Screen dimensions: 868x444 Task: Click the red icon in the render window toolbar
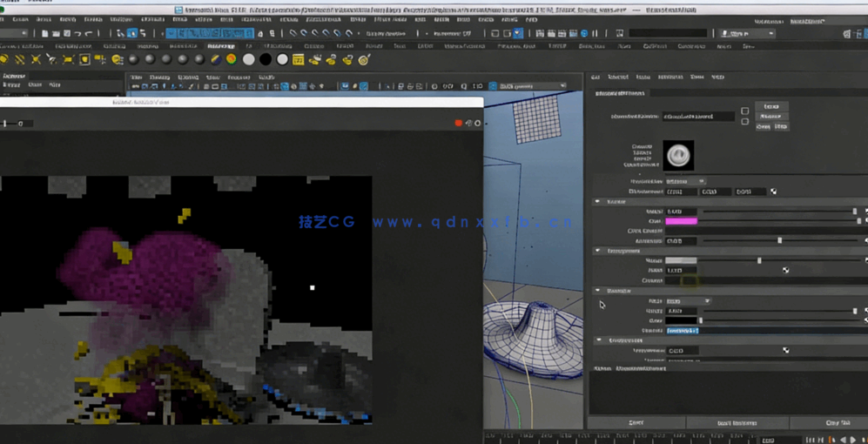coord(459,123)
